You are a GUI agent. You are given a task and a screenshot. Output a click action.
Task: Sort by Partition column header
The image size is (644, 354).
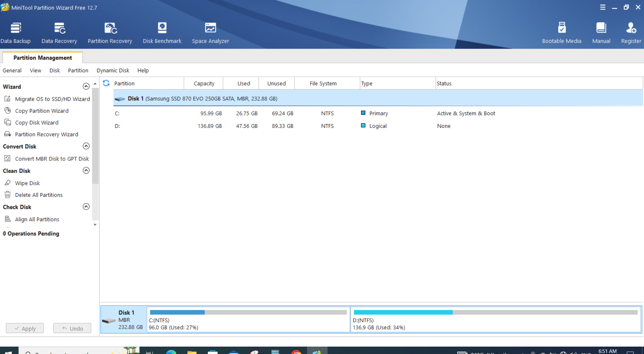pos(148,83)
